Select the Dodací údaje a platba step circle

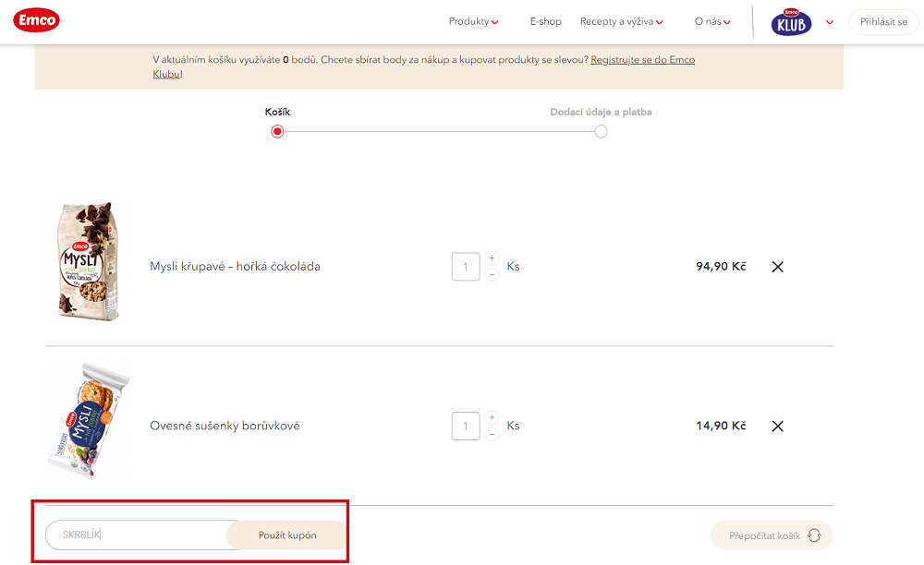(x=601, y=131)
